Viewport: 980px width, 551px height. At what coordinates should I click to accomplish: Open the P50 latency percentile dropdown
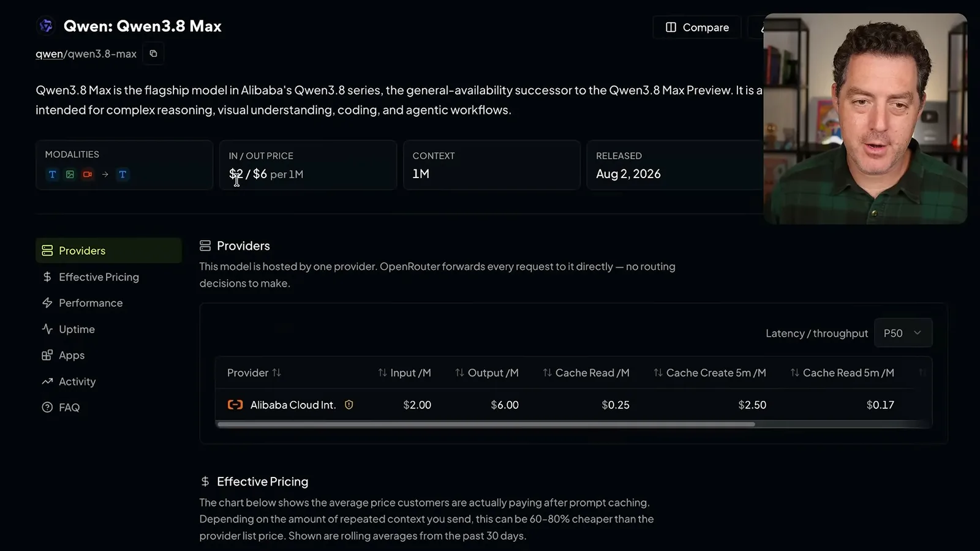click(903, 333)
